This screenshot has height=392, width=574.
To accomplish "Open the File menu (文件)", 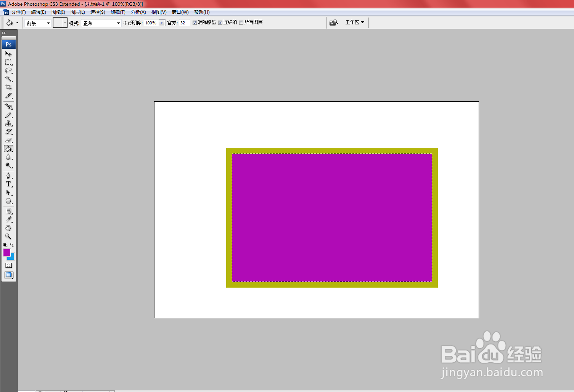I will pos(18,12).
